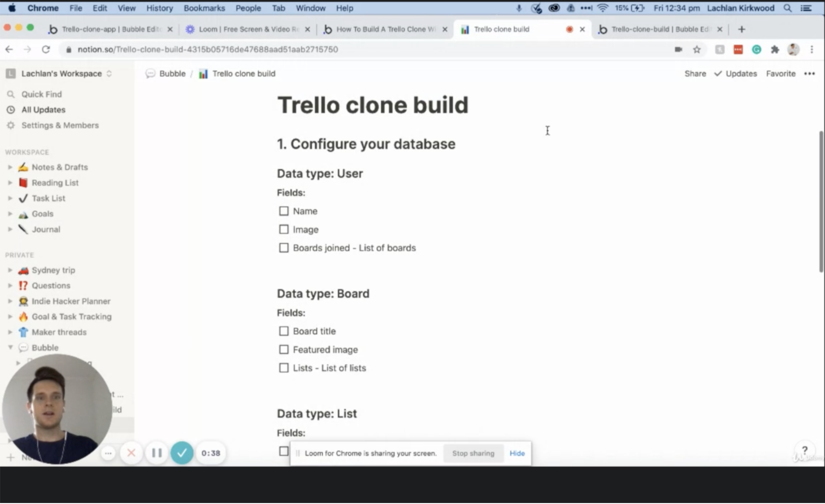
Task: Check Lists - List of lists checkbox
Action: point(284,368)
